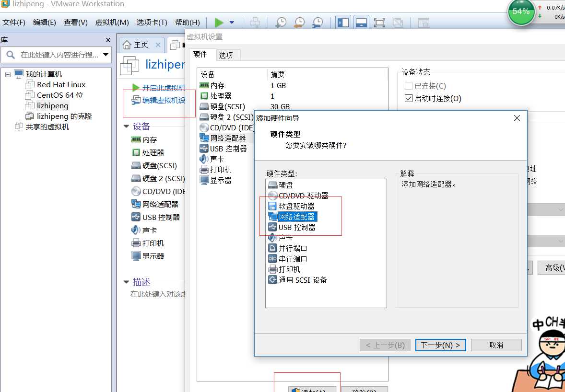Image resolution: width=565 pixels, height=392 pixels.
Task: Switch to 选项 tab in settings dialog
Action: tap(226, 55)
